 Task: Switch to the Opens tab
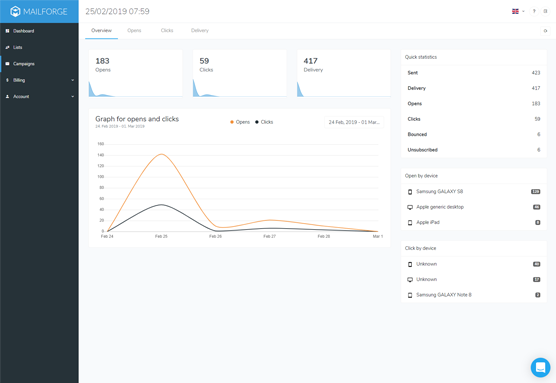134,30
